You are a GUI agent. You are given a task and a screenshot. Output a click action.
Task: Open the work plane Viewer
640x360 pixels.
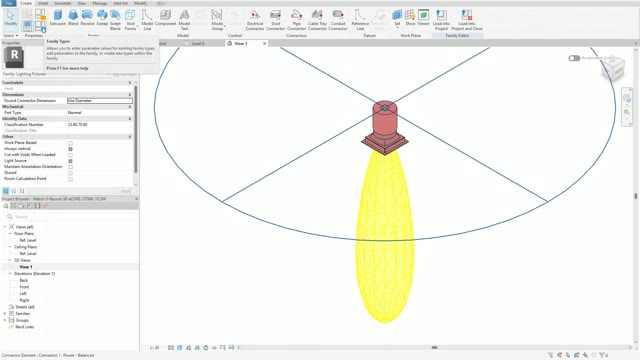[x=423, y=18]
